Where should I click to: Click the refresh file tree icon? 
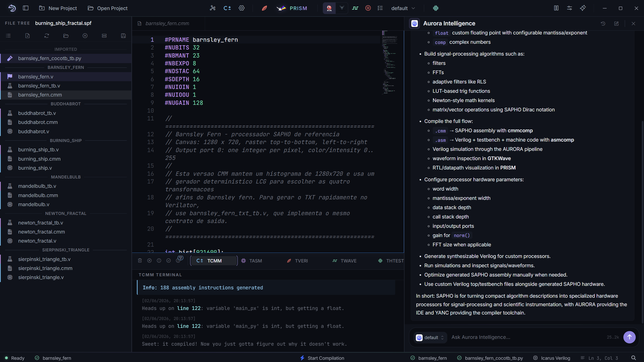pos(47,36)
